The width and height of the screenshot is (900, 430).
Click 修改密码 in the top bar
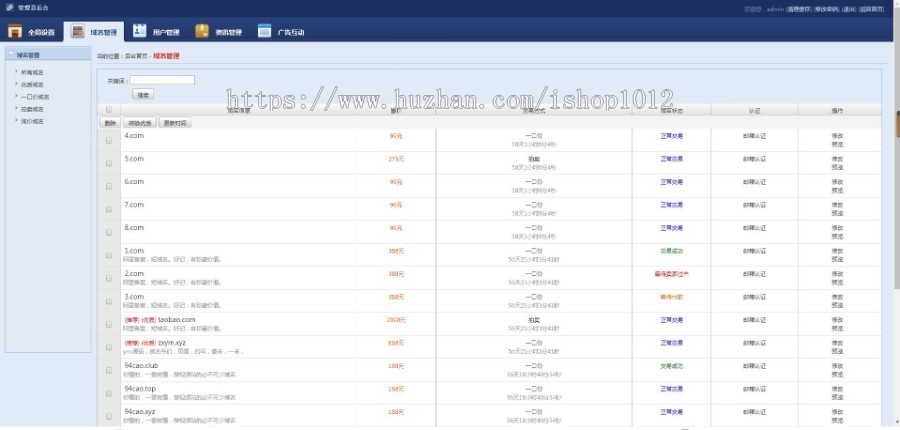827,9
